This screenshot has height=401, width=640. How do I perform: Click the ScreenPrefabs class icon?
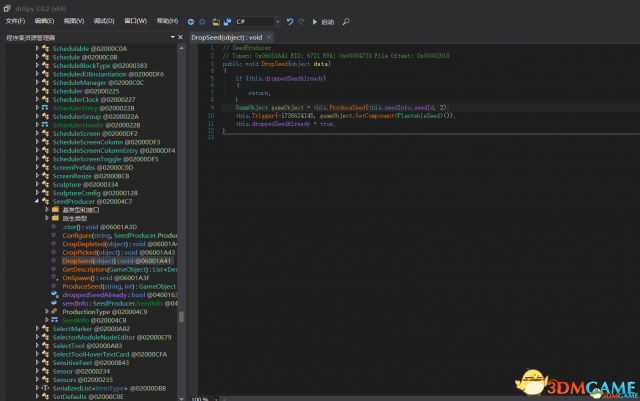pos(45,167)
